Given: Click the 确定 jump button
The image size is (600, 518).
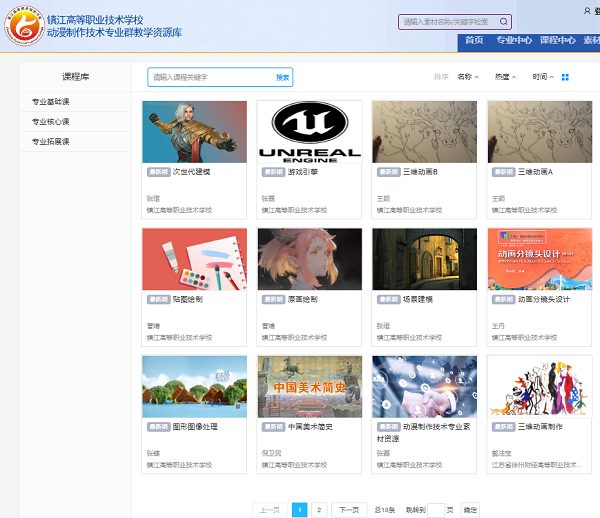Looking at the screenshot, I should (x=470, y=510).
